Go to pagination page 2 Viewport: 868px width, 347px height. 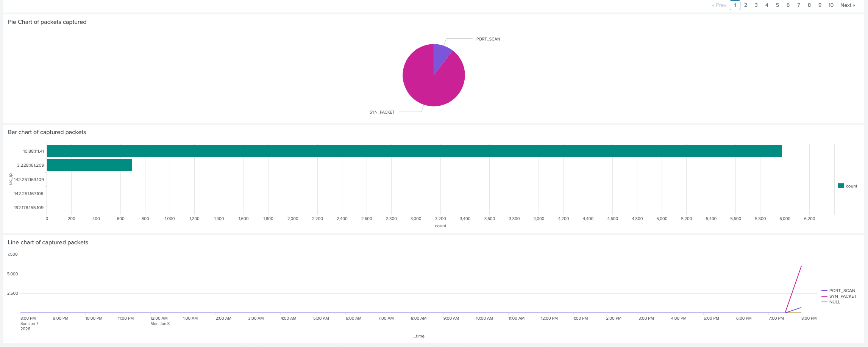coord(745,5)
